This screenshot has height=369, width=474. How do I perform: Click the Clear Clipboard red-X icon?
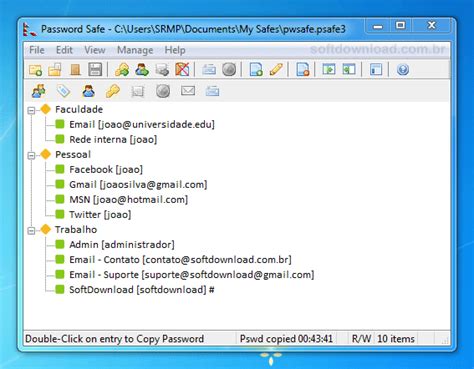182,70
